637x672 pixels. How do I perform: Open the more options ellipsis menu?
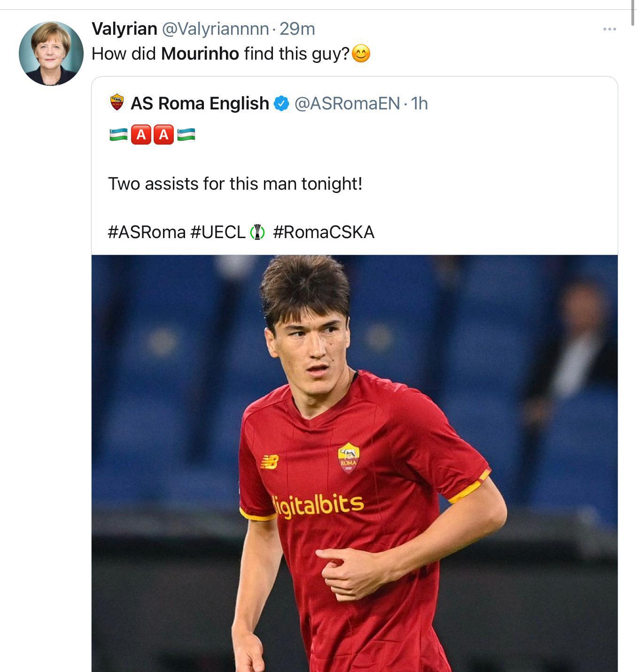pos(609,29)
